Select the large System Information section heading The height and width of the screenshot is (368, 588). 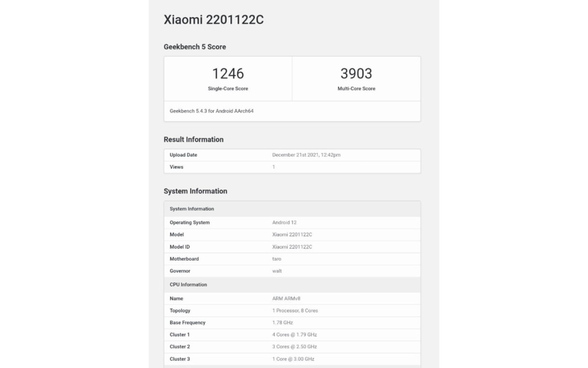(x=195, y=191)
